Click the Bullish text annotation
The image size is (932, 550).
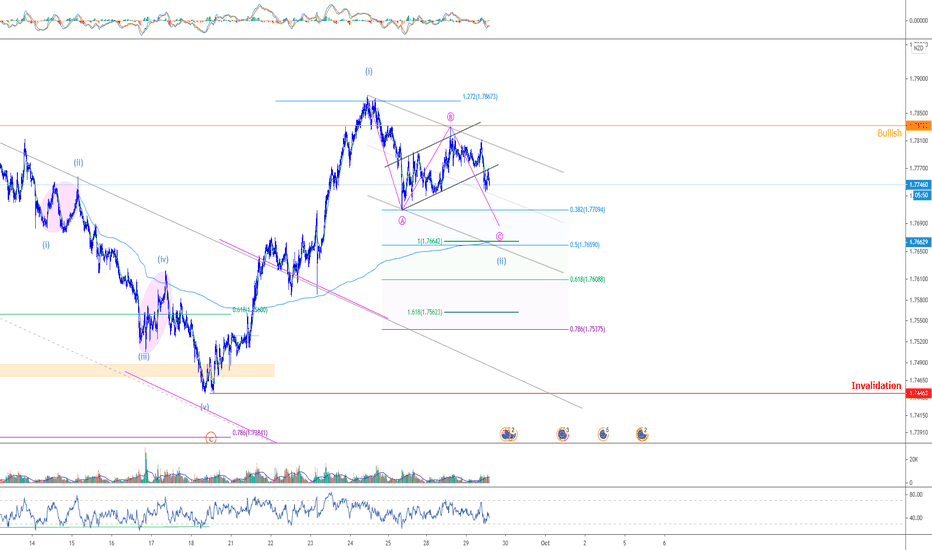coord(889,133)
